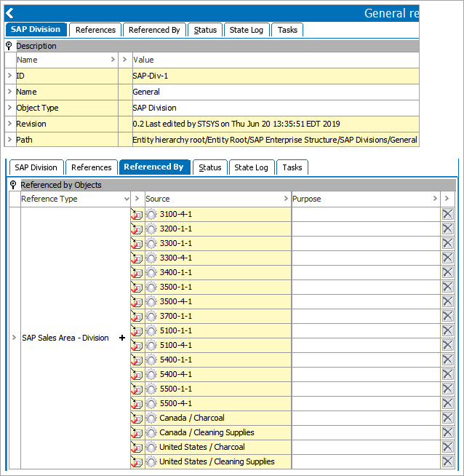
Task: Expand the SAP Sales Area - Division row
Action: tap(14, 338)
